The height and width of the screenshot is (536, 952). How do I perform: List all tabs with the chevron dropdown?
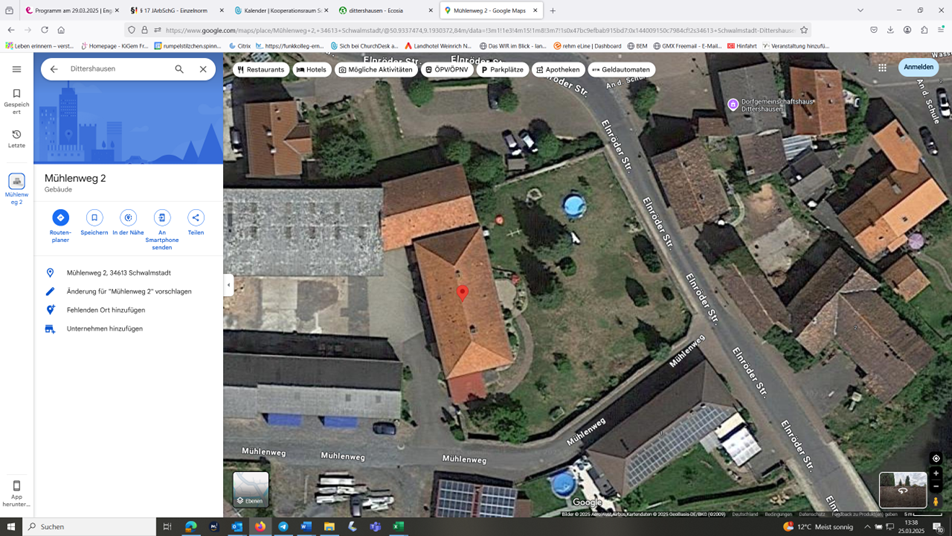(860, 10)
